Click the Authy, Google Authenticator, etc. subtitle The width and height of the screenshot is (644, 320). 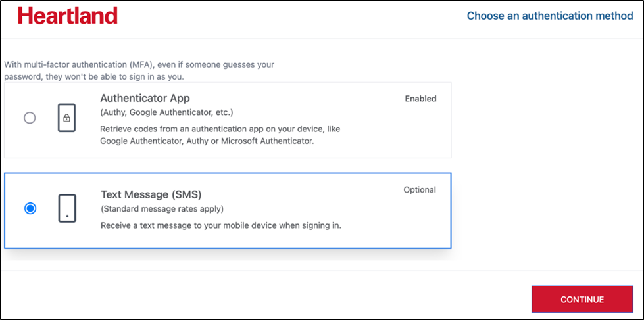[166, 112]
